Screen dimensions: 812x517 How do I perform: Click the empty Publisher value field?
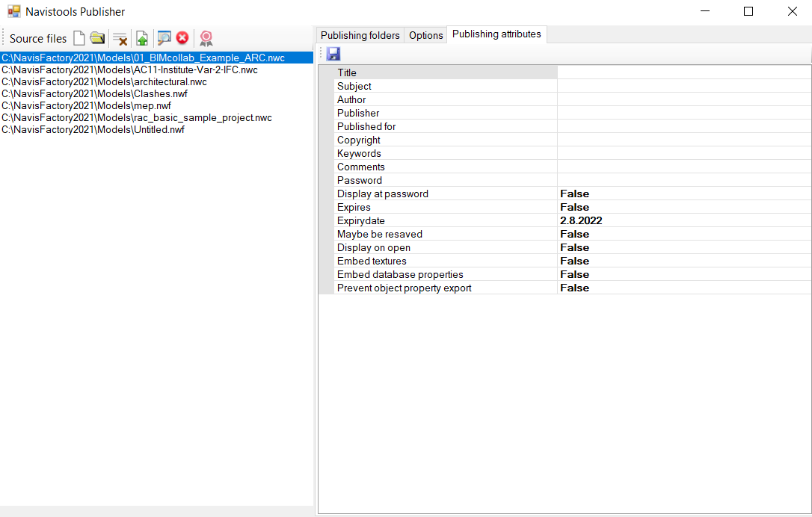(x=684, y=113)
